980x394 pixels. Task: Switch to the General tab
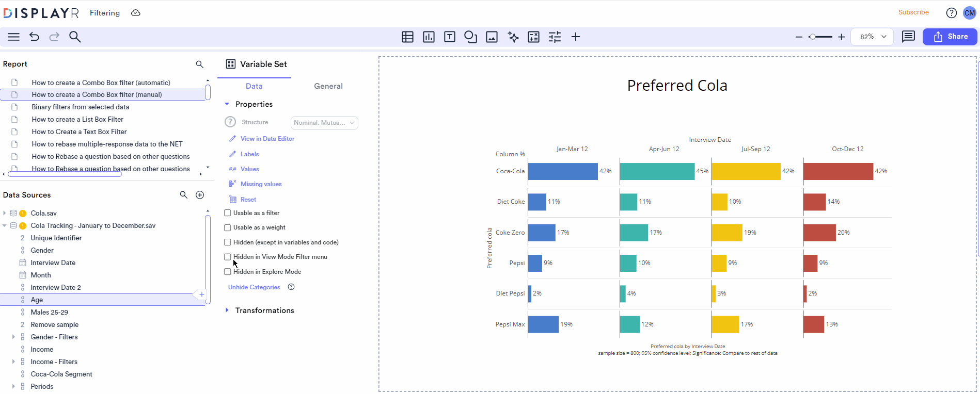[x=328, y=86]
